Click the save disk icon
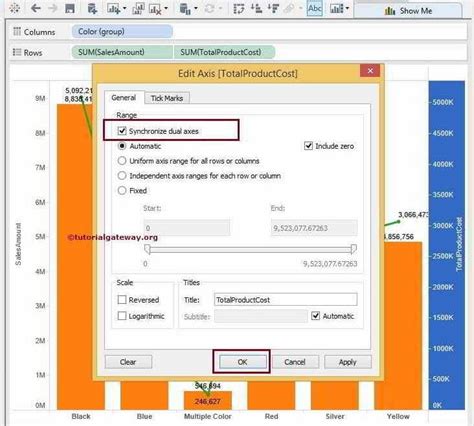Viewport: 474px width, 426px height. 70,8
